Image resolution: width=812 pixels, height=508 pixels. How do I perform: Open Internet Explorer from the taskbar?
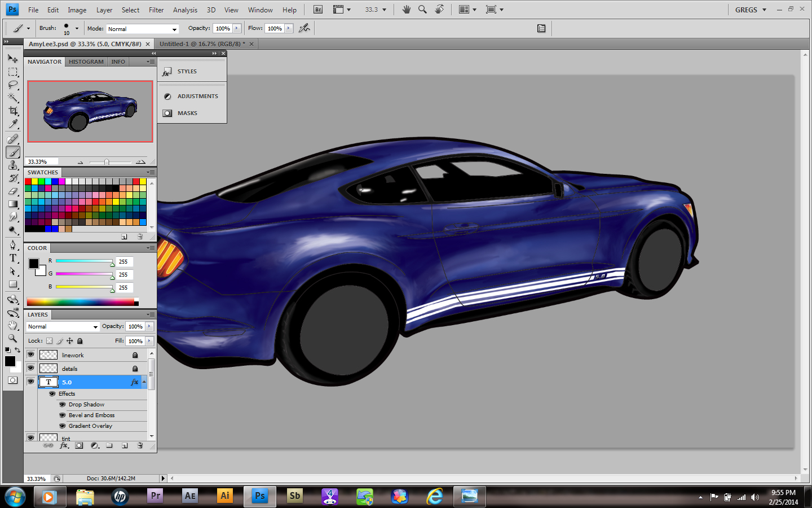435,496
